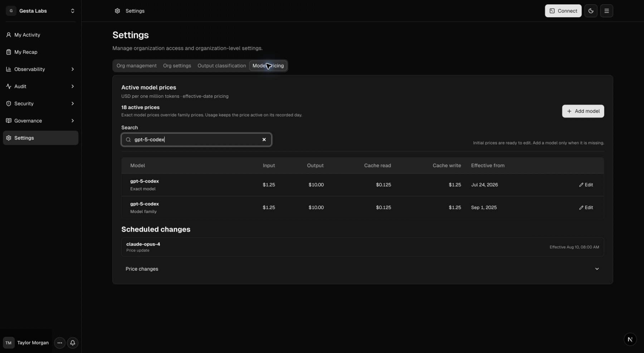644x353 pixels.
Task: Expand the Audit chevron
Action: [x=73, y=86]
